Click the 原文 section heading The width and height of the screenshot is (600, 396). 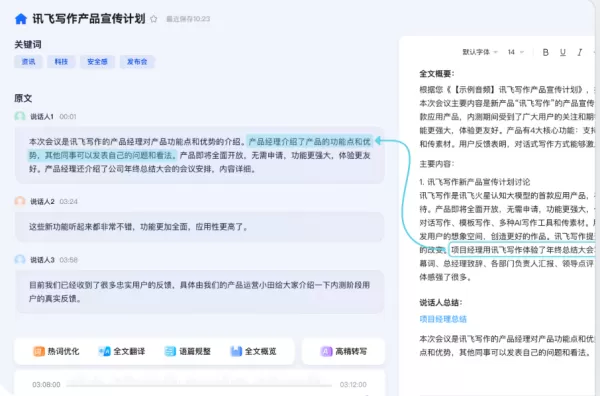[x=23, y=98]
